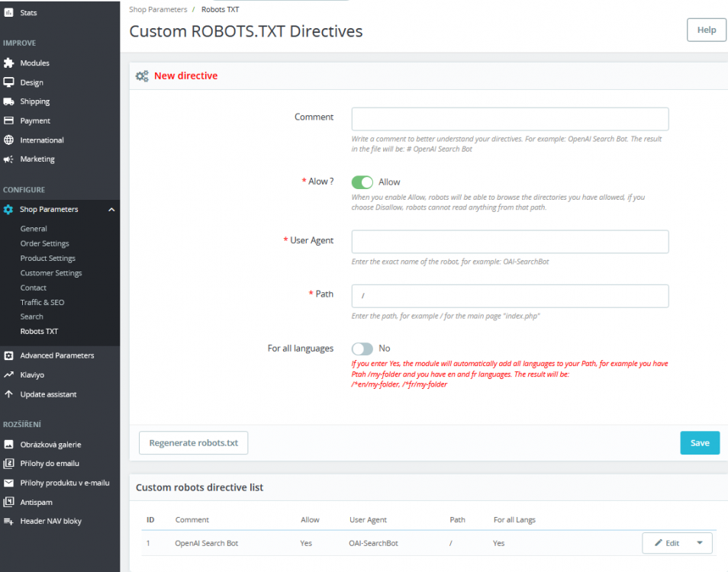This screenshot has height=572, width=728.
Task: Open Traffic & SEO settings
Action: point(42,303)
